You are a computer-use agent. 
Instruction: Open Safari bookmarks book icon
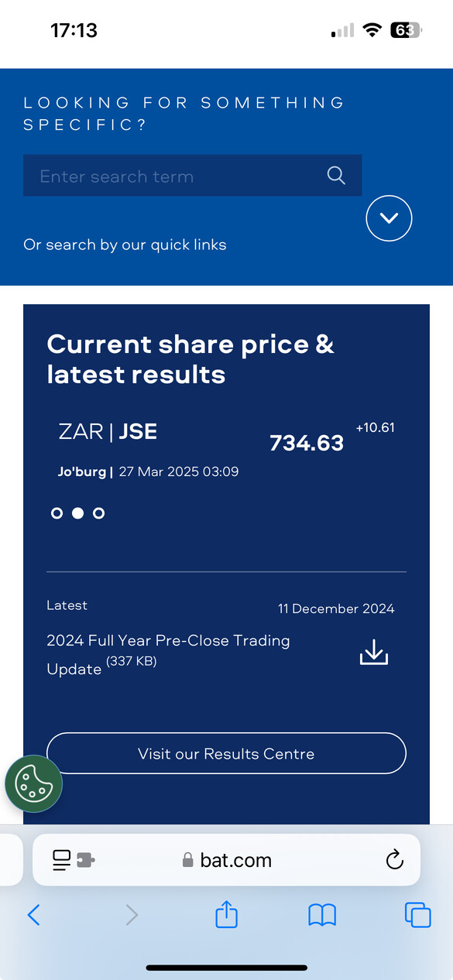[x=322, y=916]
